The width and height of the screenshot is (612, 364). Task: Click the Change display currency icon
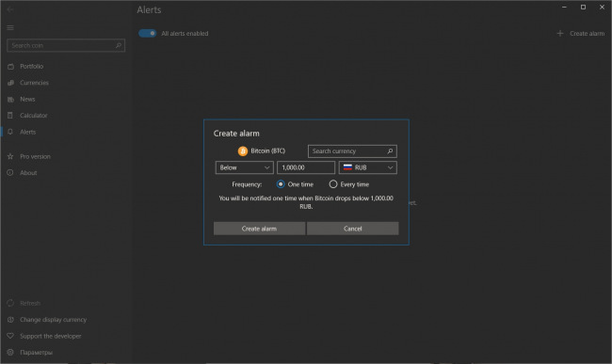click(10, 320)
